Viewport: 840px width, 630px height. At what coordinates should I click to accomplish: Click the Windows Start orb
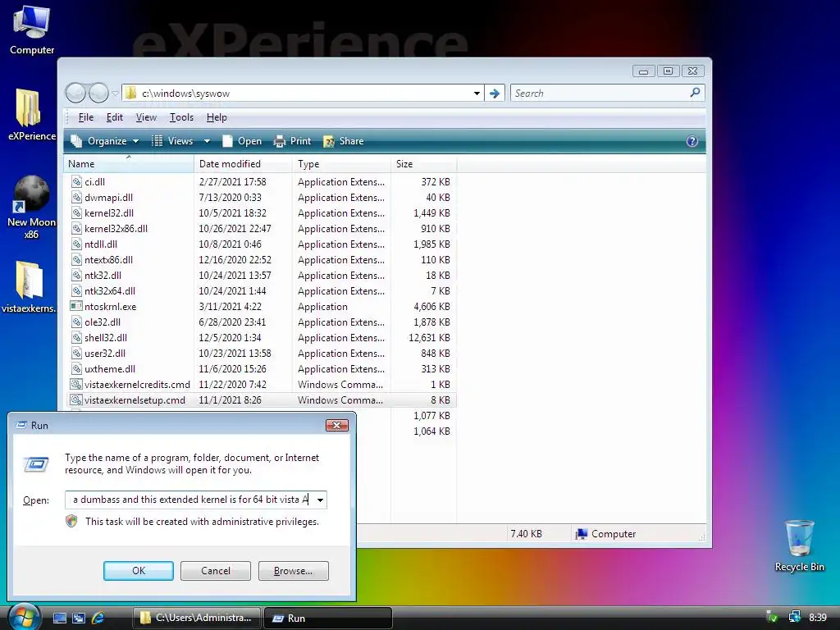pos(23,617)
